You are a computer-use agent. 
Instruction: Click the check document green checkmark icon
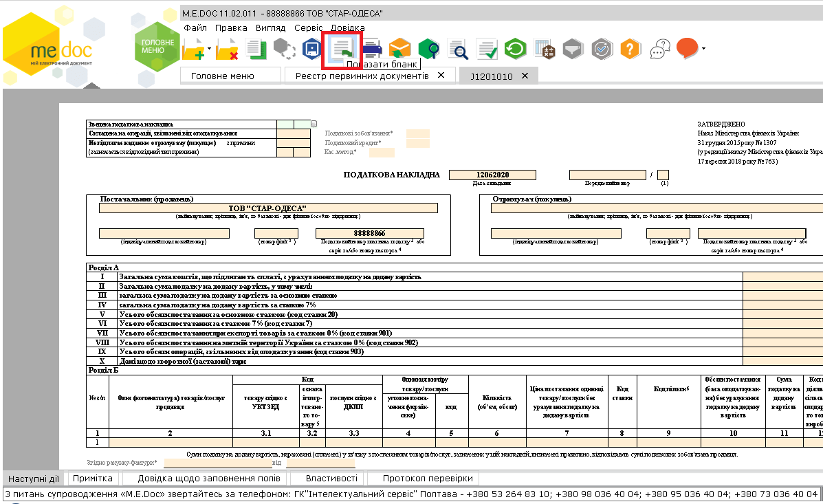coord(487,50)
